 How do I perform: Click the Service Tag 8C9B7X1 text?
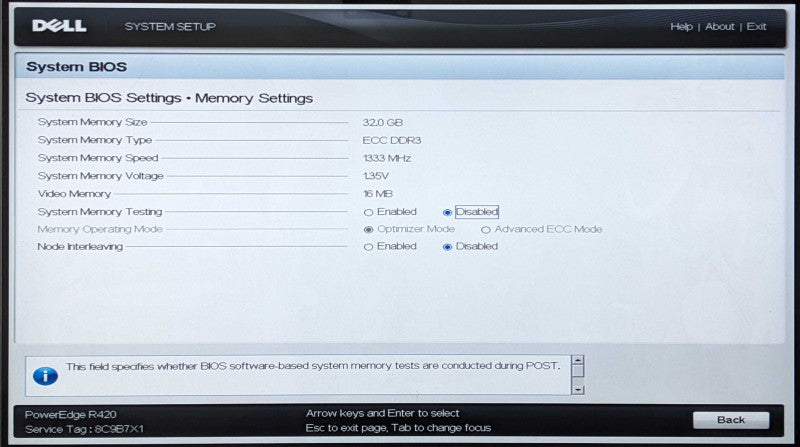click(x=84, y=429)
